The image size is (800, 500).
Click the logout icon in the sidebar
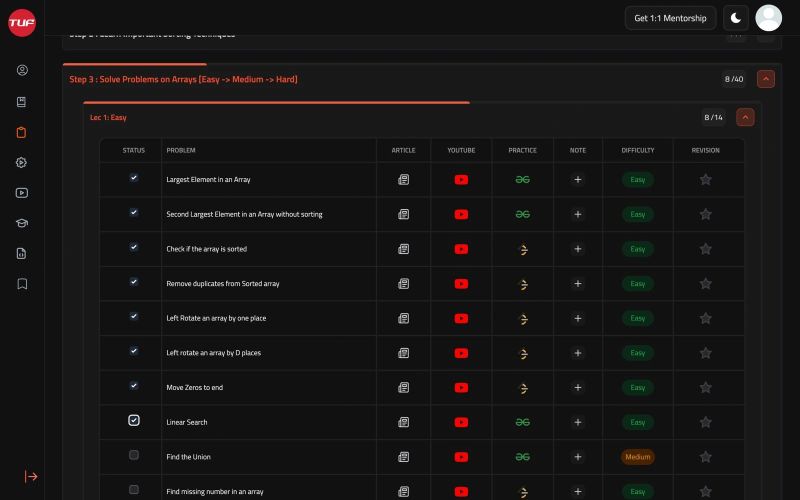tap(31, 477)
